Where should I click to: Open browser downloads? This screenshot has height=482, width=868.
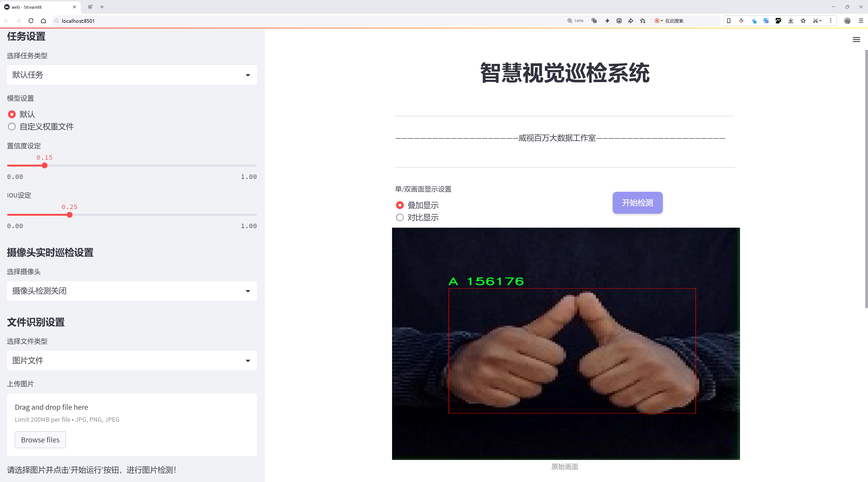pyautogui.click(x=791, y=21)
